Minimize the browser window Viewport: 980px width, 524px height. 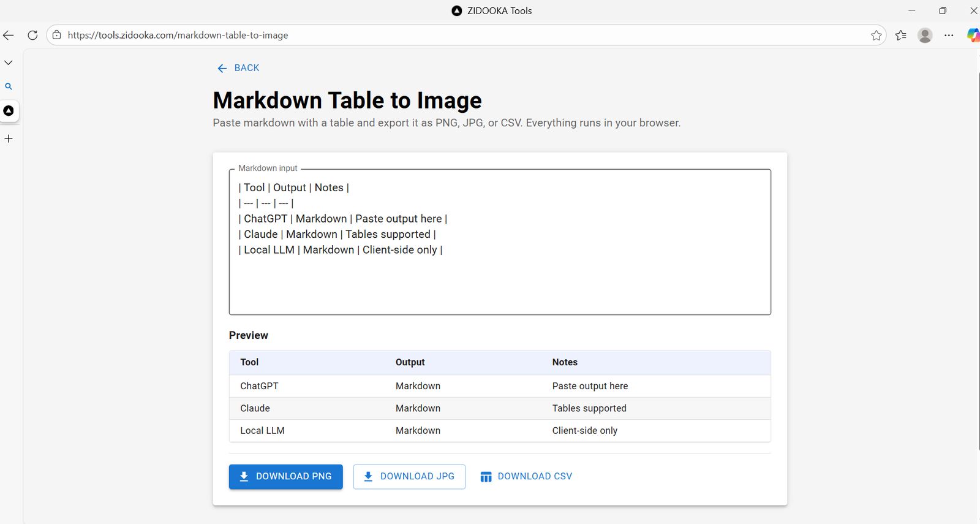coord(912,10)
